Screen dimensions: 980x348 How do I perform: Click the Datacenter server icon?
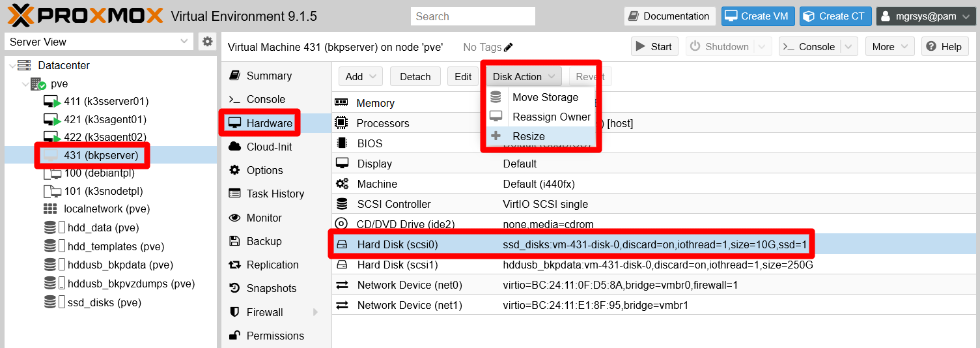24,65
